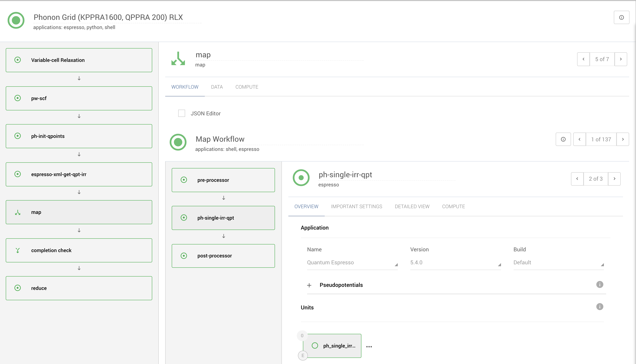The height and width of the screenshot is (364, 636).
Task: Go to previous unit from 2 of 3
Action: click(577, 179)
